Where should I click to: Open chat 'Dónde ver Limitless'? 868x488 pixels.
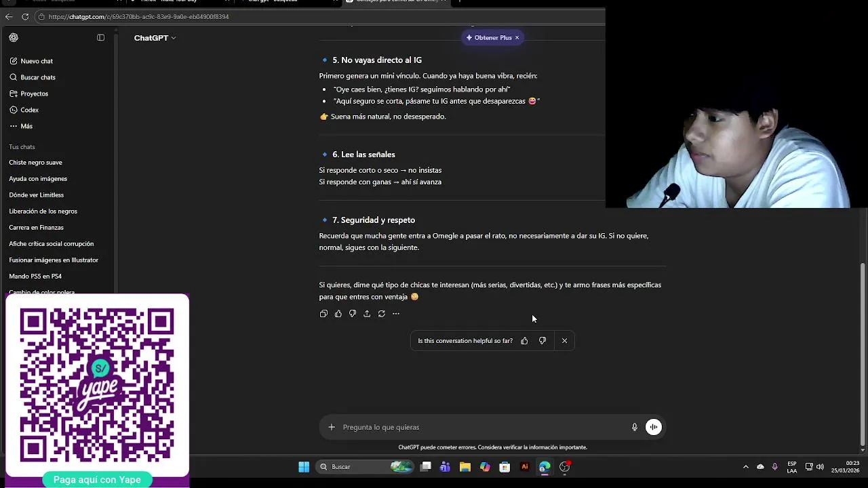point(36,195)
